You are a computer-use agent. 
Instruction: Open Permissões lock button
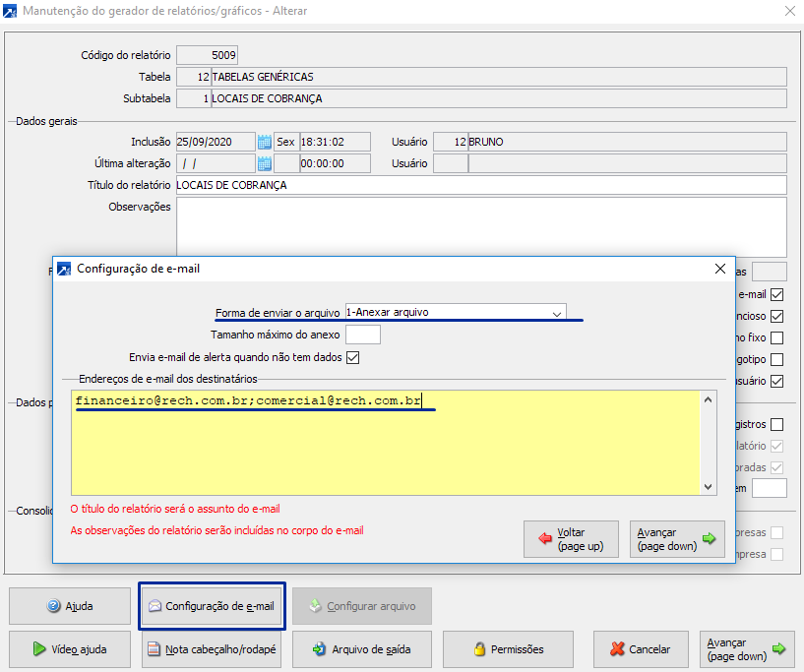(x=508, y=649)
